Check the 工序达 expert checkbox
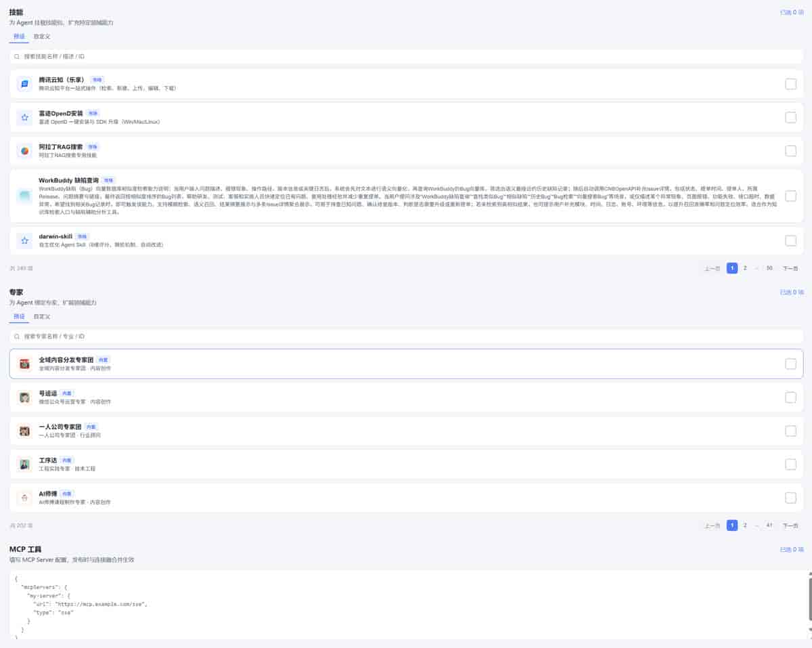Viewport: 812px width, 648px height. [790, 465]
